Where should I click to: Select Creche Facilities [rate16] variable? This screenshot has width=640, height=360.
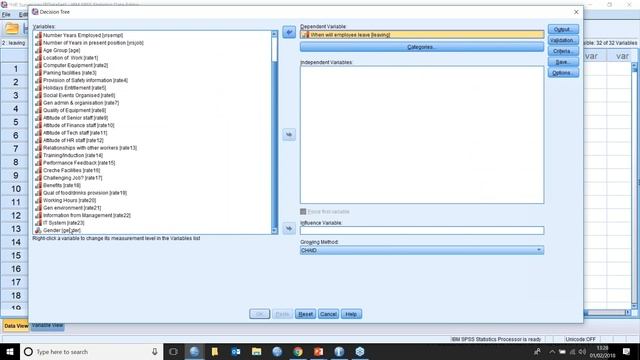[71, 170]
